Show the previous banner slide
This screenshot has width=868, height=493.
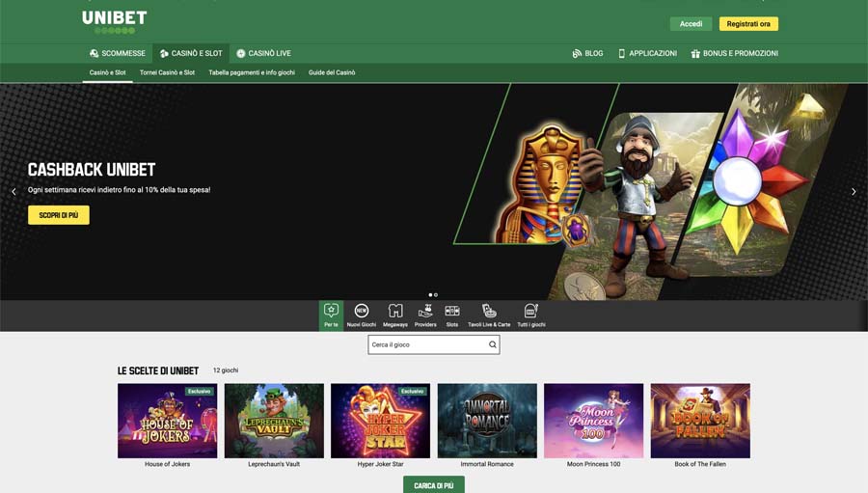click(14, 192)
